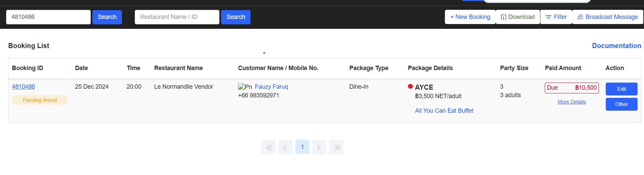Go to last page arrow
Screen dimensions: 644x175
point(336,147)
